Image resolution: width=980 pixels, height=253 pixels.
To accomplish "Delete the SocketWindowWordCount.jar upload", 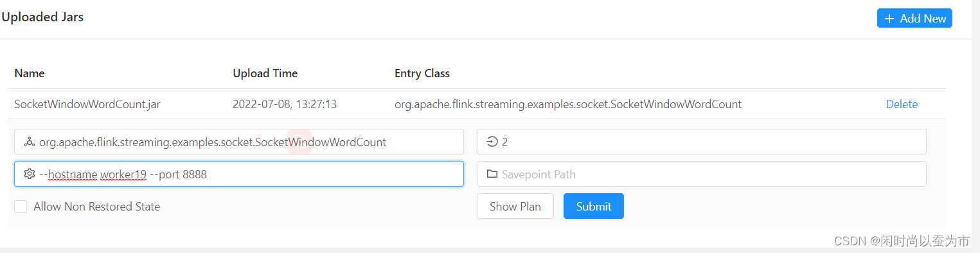I will tap(902, 104).
